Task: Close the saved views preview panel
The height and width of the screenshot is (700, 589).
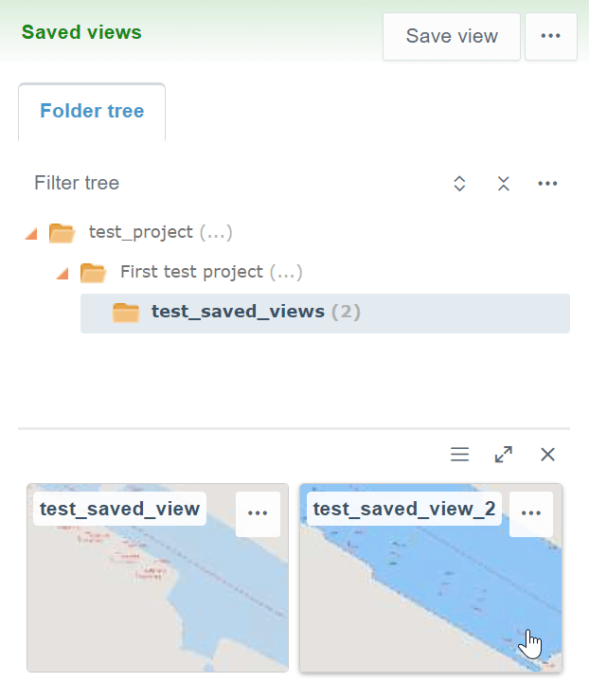Action: coord(547,455)
